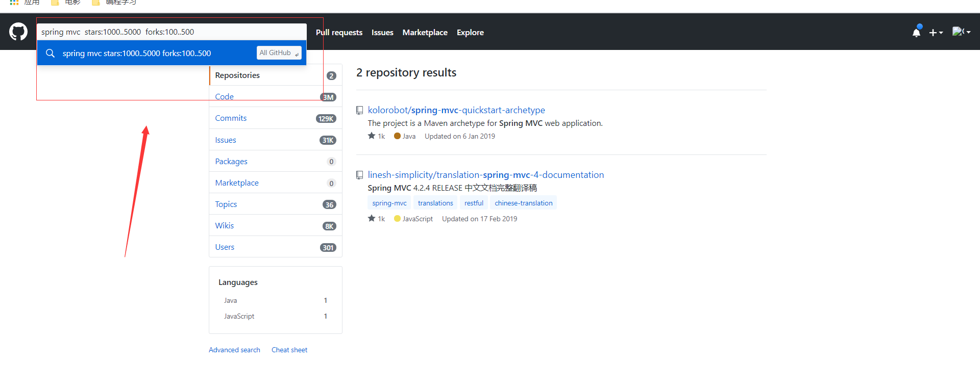Click the apps grid icon in the bookmarks bar
The height and width of the screenshot is (365, 980).
tap(14, 3)
